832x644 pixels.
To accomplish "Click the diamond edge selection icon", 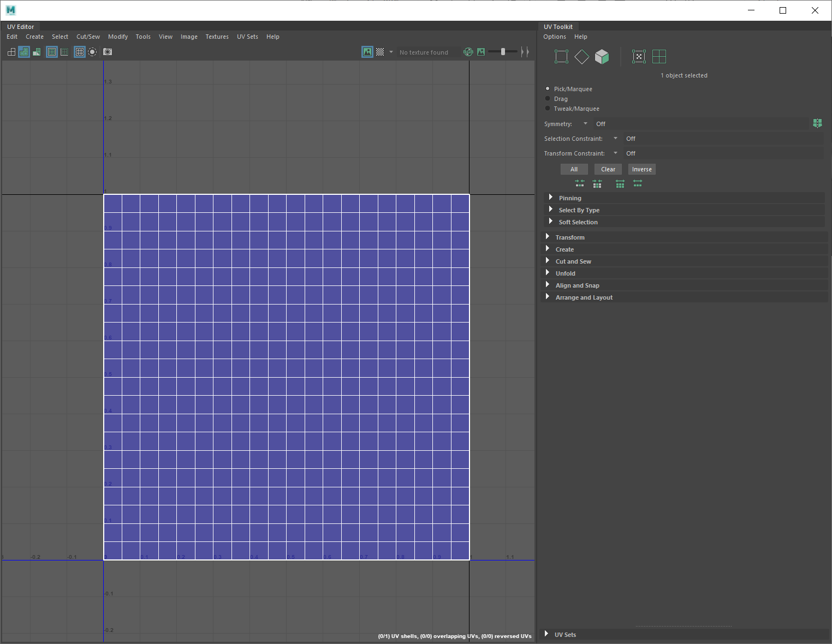I will point(581,57).
